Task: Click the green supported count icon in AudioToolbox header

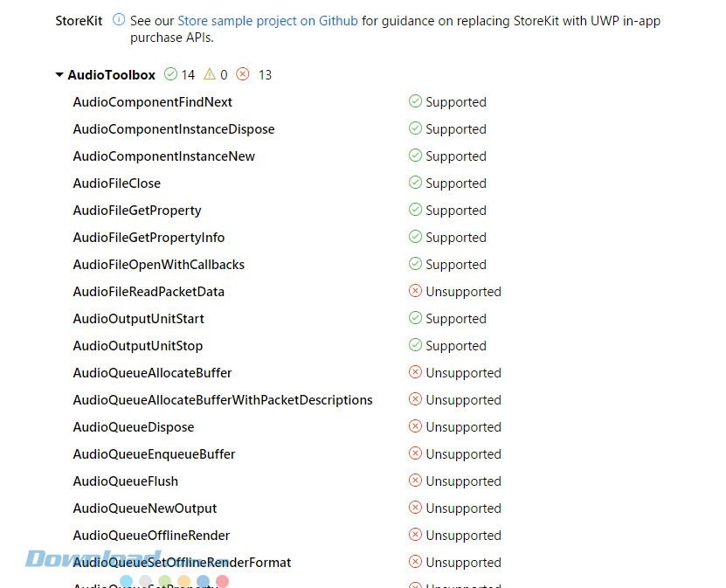Action: click(x=170, y=74)
